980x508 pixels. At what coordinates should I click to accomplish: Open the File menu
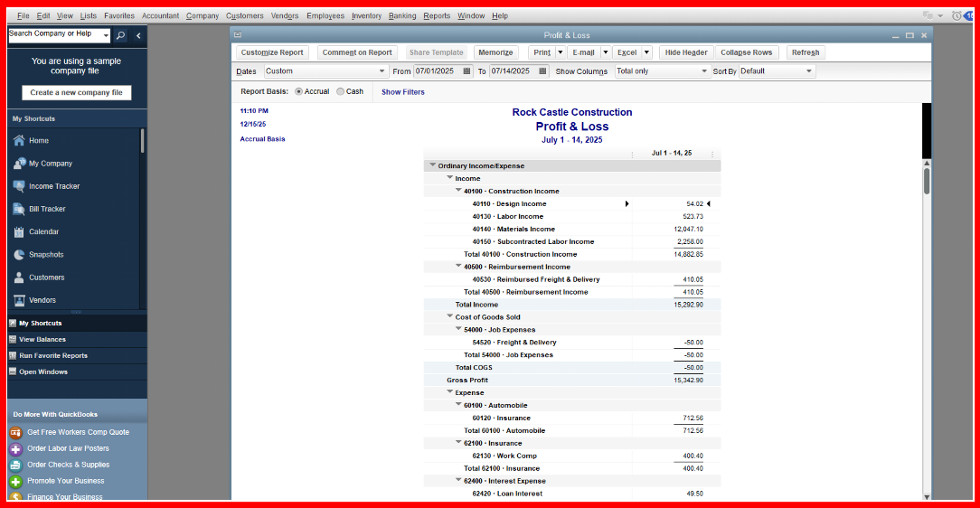pos(24,15)
